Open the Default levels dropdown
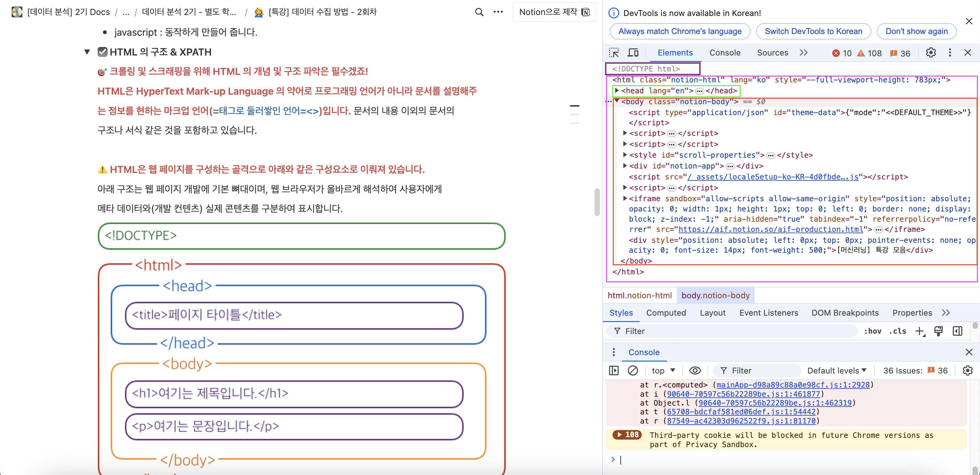980x475 pixels. coord(837,370)
